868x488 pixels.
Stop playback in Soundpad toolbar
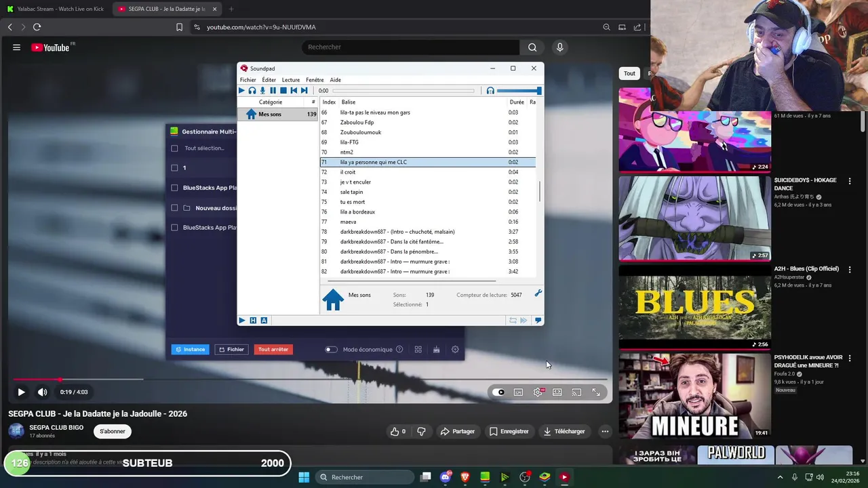tap(283, 90)
